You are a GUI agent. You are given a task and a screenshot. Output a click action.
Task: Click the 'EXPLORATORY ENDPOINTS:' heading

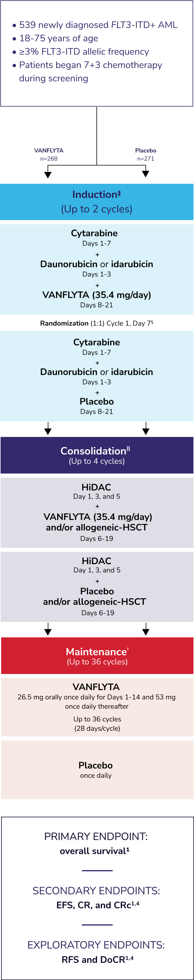pos(96,945)
